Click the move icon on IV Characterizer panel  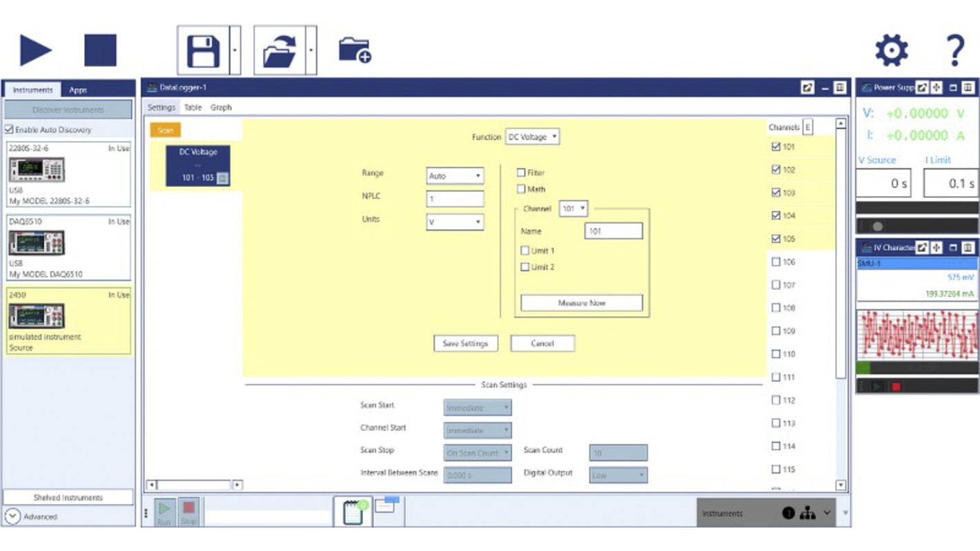(x=937, y=247)
